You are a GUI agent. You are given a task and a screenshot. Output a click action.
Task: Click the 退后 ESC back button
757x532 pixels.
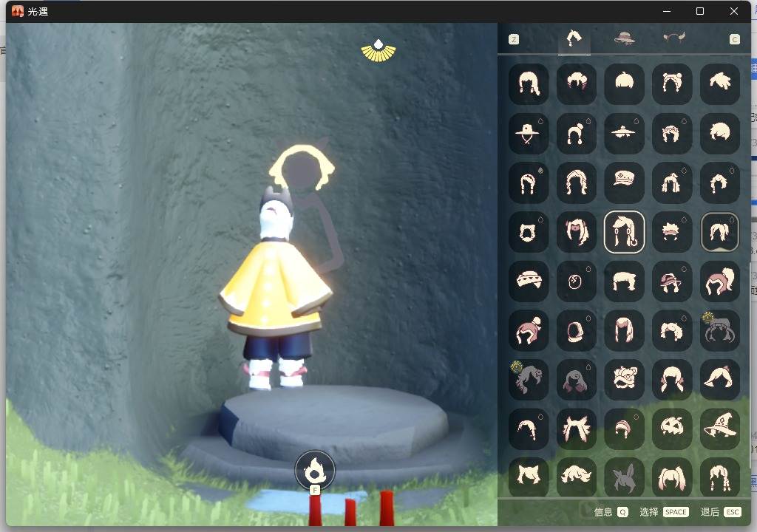pos(720,512)
